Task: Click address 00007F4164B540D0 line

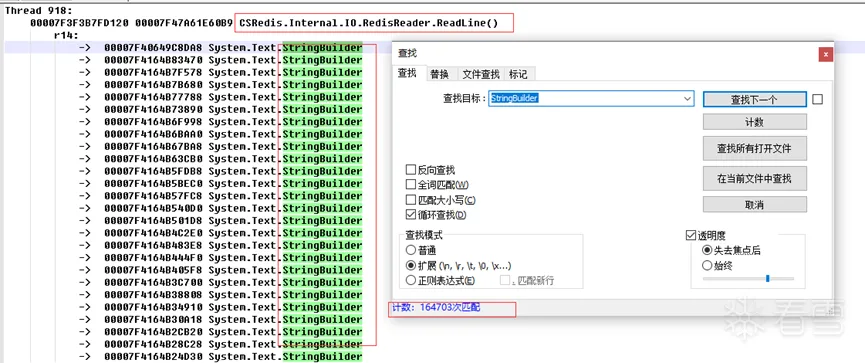Action: tap(220, 208)
